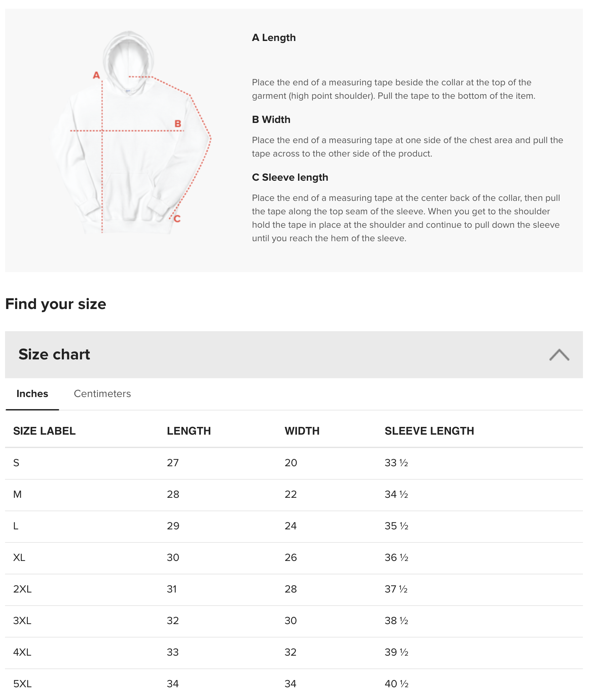Click the red C marker near sleeve
Screen dimensions: 592x700
(177, 219)
